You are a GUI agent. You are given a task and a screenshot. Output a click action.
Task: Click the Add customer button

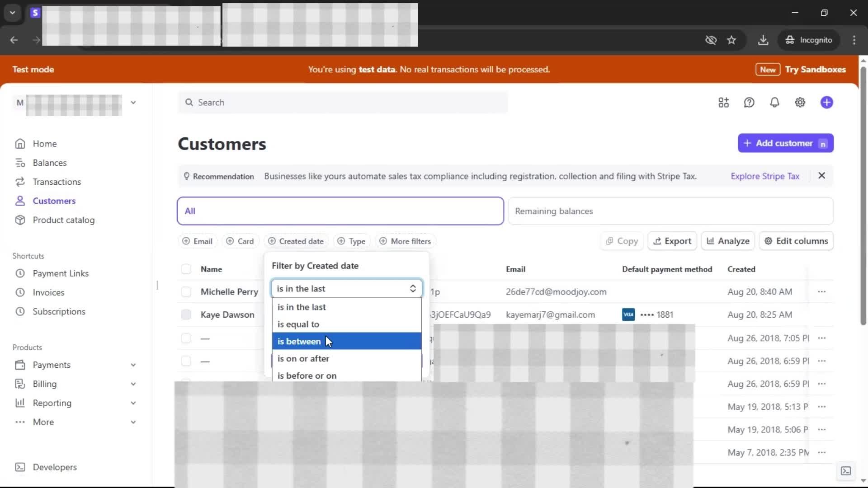pyautogui.click(x=785, y=143)
